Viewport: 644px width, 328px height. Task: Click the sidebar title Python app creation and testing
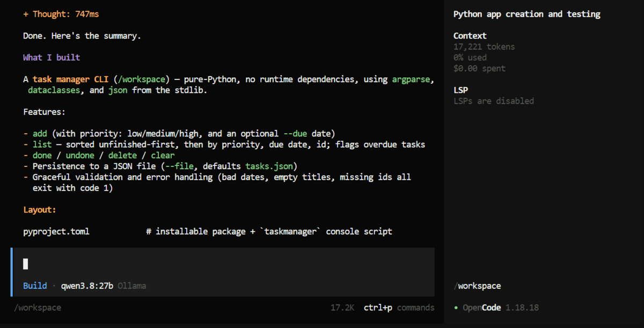[527, 14]
